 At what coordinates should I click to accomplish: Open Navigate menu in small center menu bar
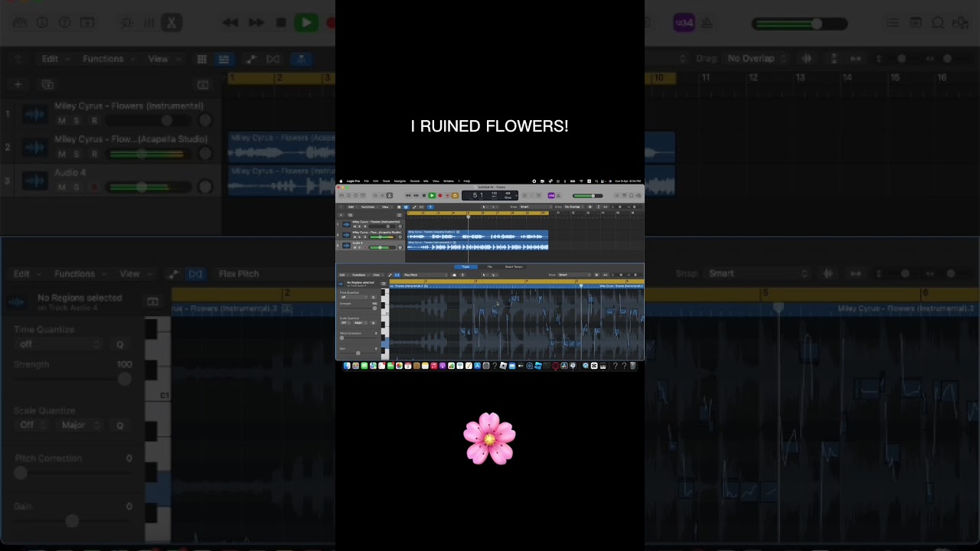400,181
